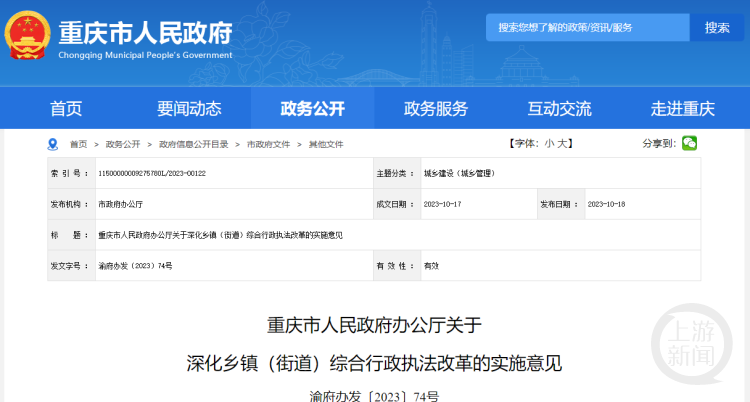Image resolution: width=750 pixels, height=402 pixels.
Task: Click the WeChat share icon
Action: point(690,143)
